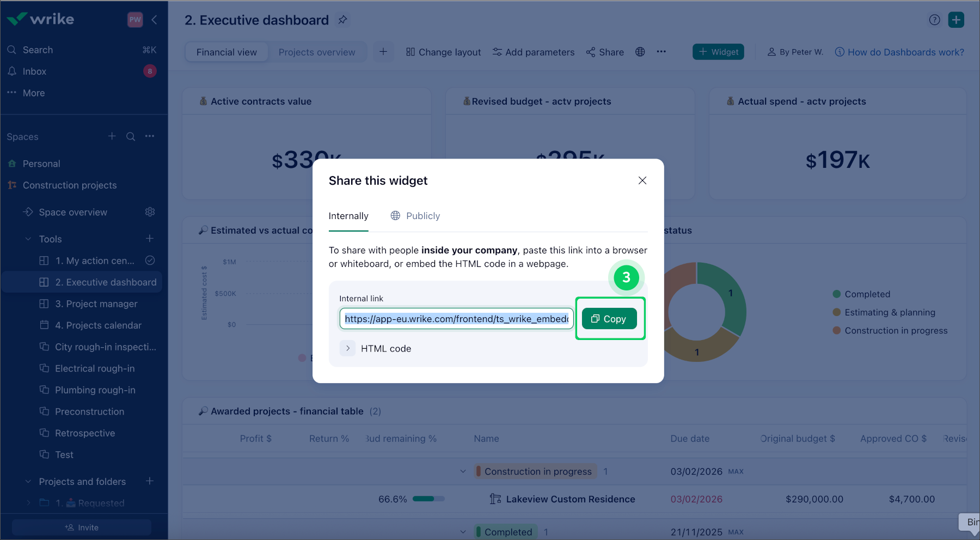
Task: Select 2. Executive dashboard in sidebar
Action: click(x=82, y=282)
